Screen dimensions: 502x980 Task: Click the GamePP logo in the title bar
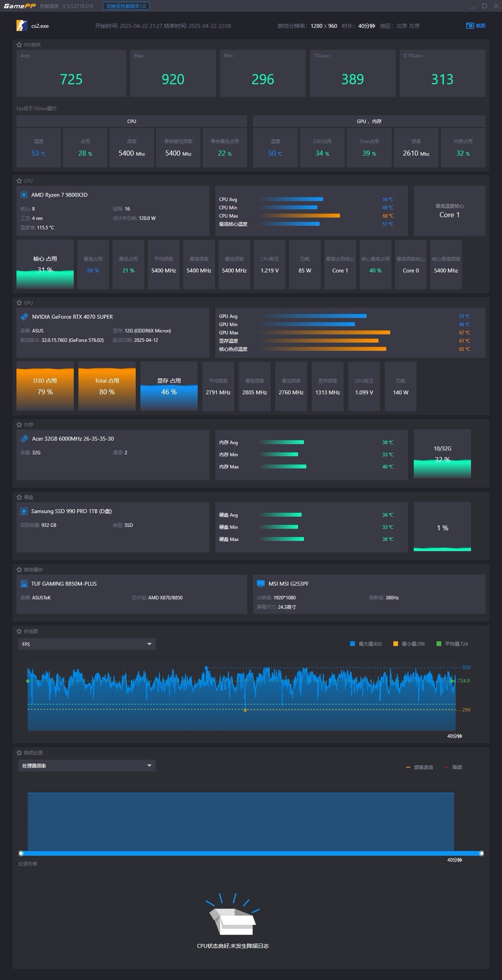(x=20, y=6)
